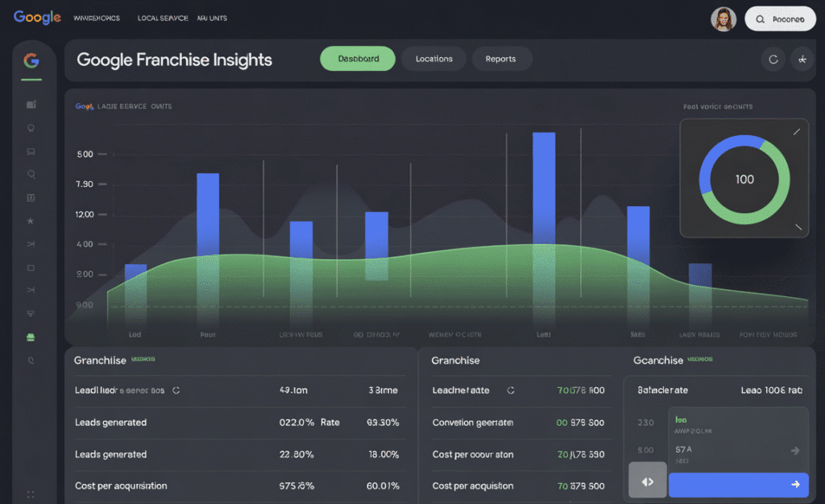Click the magnifier search icon in sidebar
The image size is (825, 504).
point(31,174)
